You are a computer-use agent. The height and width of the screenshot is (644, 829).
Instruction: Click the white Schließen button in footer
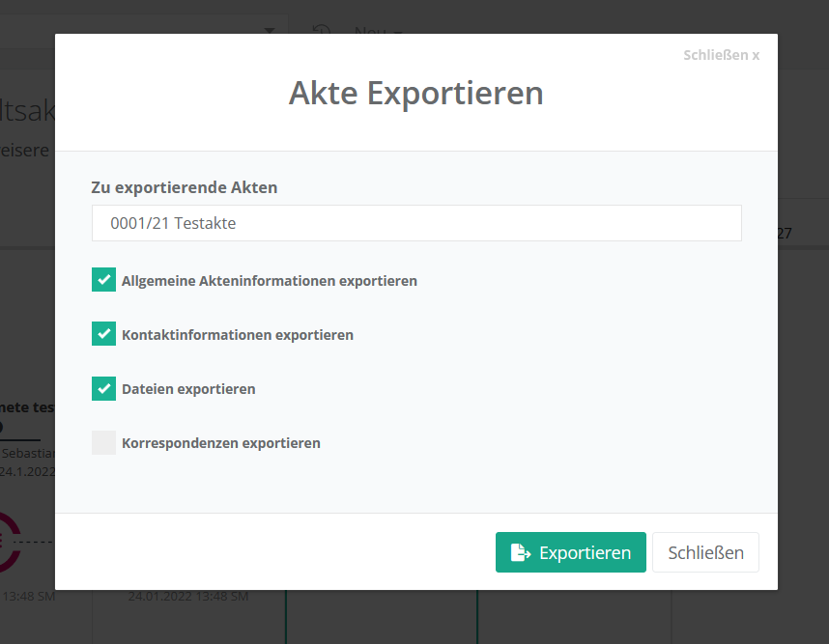coord(705,553)
